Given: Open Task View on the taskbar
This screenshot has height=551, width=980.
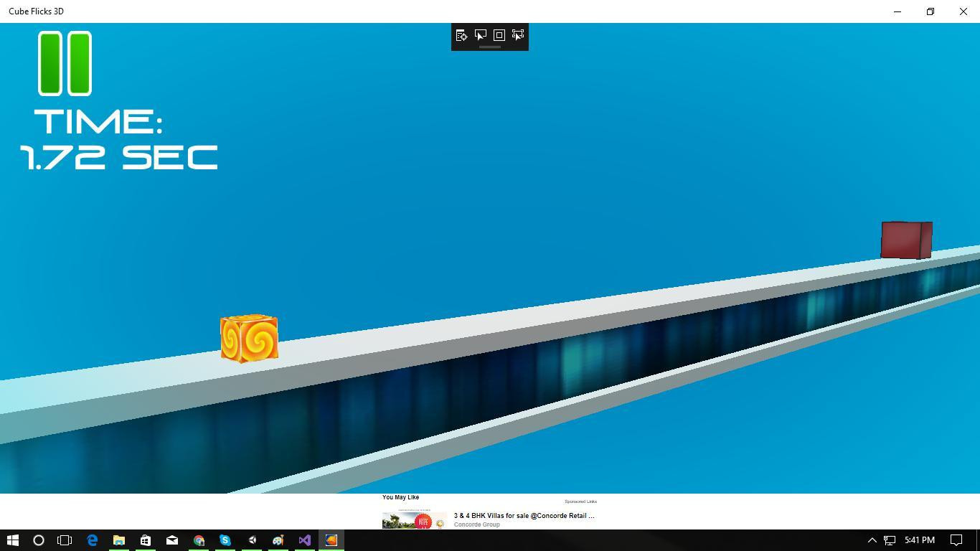Looking at the screenshot, I should pos(65,540).
